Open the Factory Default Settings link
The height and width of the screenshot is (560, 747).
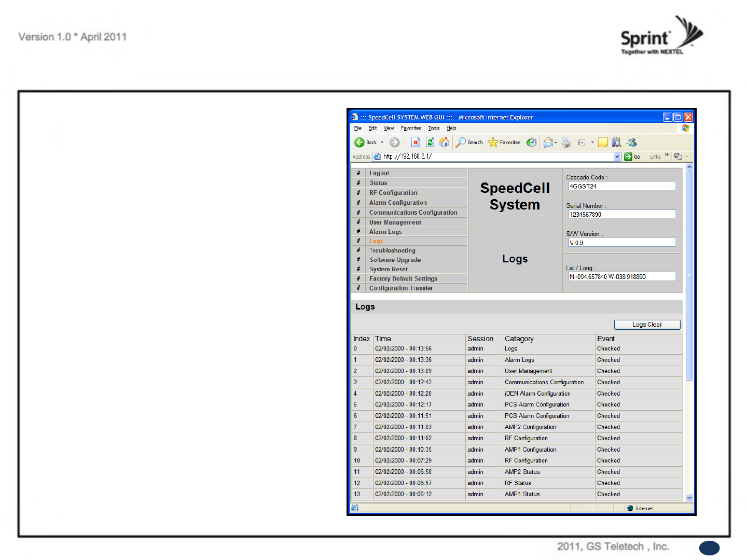click(x=404, y=278)
